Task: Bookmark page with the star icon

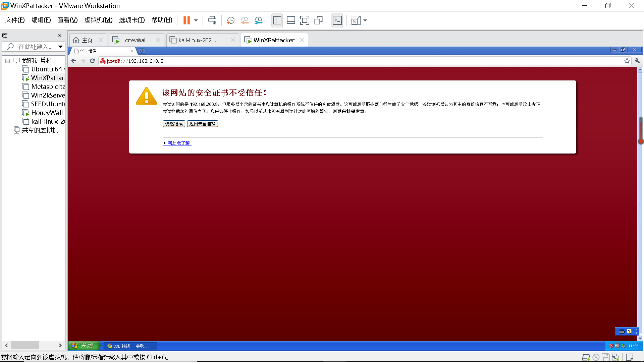Action: coord(627,61)
